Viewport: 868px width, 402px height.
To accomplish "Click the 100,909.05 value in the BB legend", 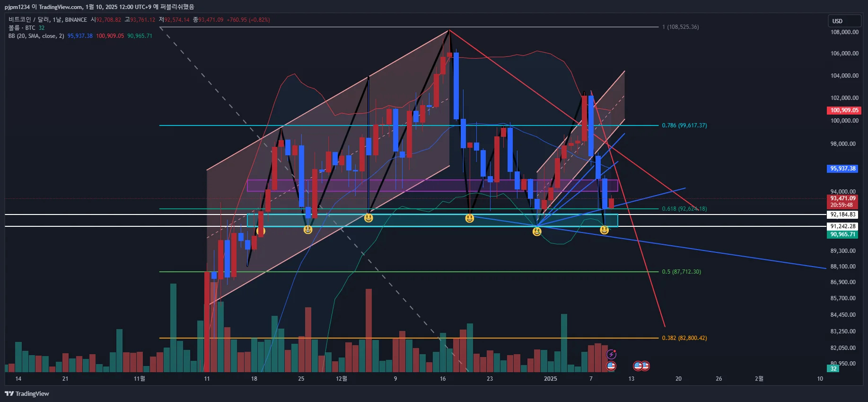I will pos(110,36).
